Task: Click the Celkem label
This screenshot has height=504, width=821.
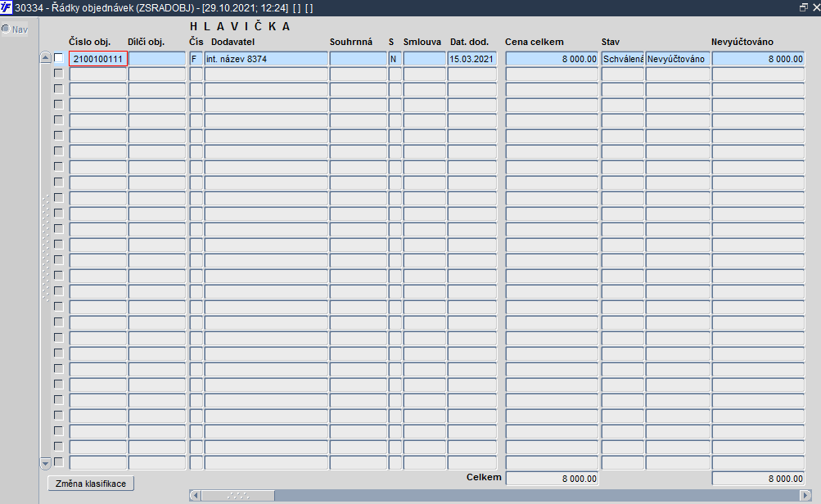Action: coord(484,477)
